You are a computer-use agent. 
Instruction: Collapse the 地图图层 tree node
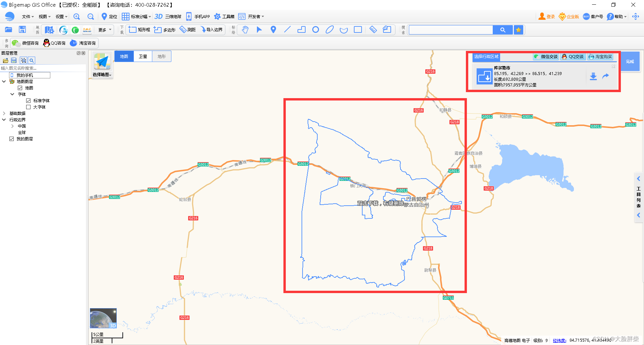tap(4, 81)
